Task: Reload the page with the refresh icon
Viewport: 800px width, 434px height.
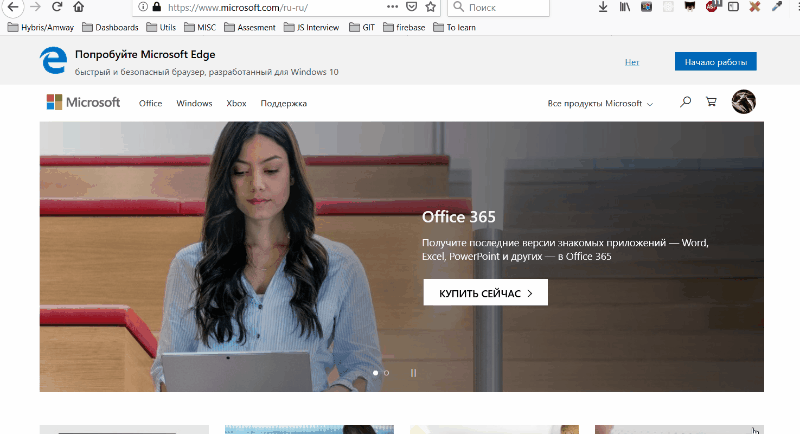Action: (x=57, y=7)
